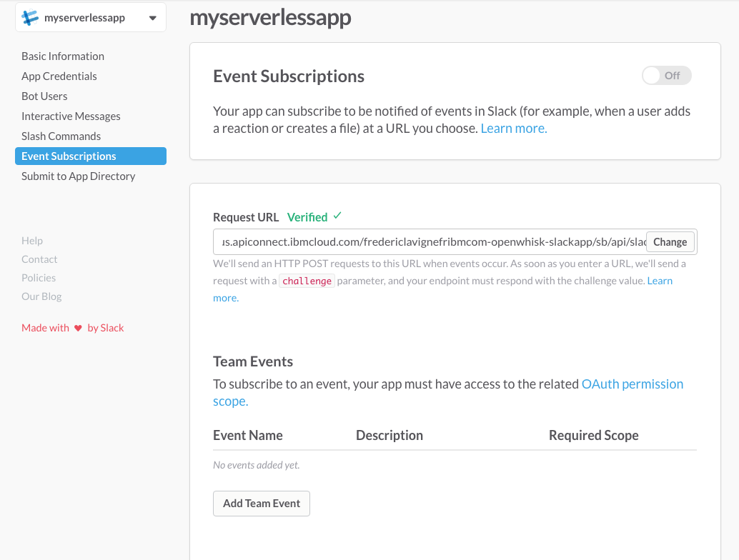Click the Add Team Event button

click(262, 504)
